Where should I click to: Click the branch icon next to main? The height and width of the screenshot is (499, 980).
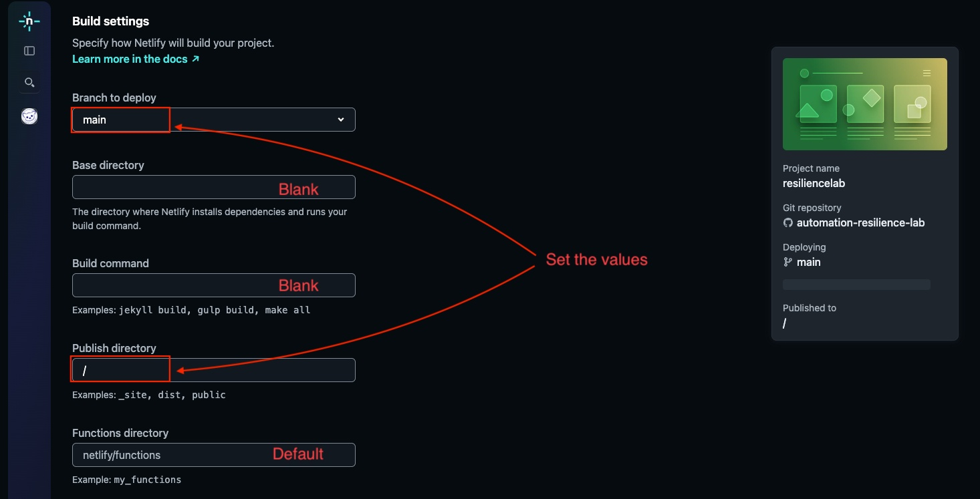click(x=788, y=263)
